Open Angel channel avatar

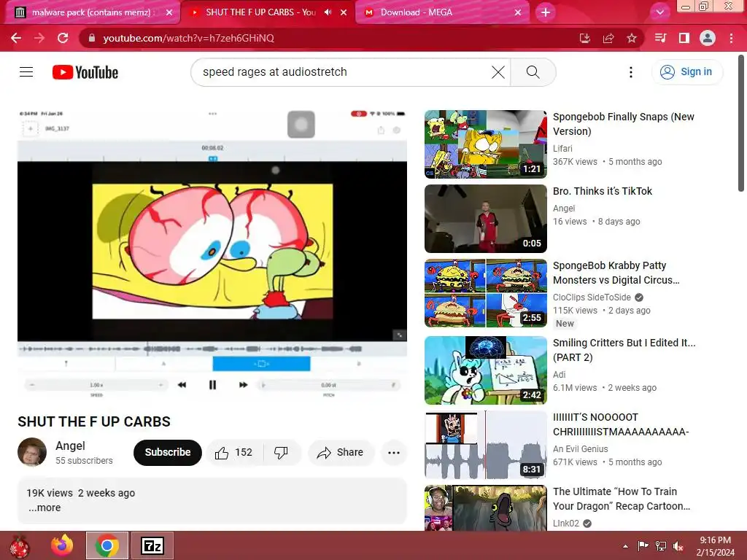pos(32,452)
